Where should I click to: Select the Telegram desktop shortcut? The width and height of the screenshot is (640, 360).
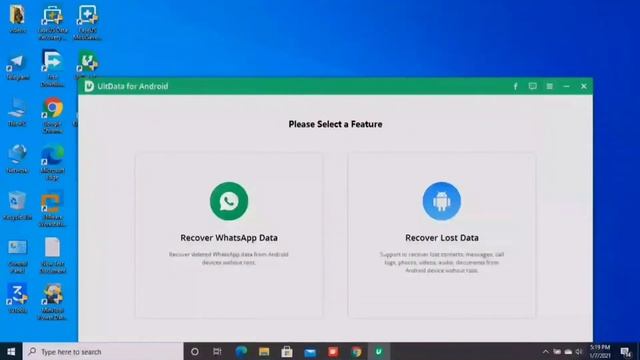click(18, 68)
